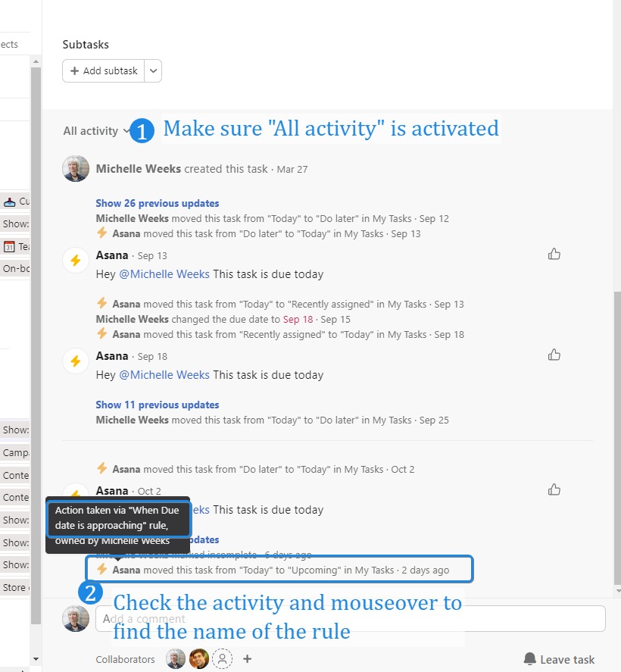Click lightning icon on Today to Recently assigned entry
The height and width of the screenshot is (672, 621).
[102, 303]
